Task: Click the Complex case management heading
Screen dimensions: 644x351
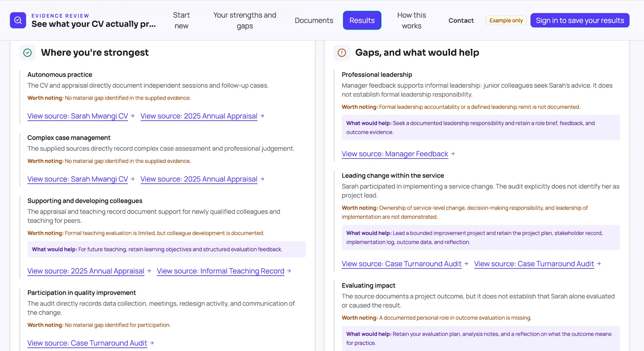Action: coord(69,138)
